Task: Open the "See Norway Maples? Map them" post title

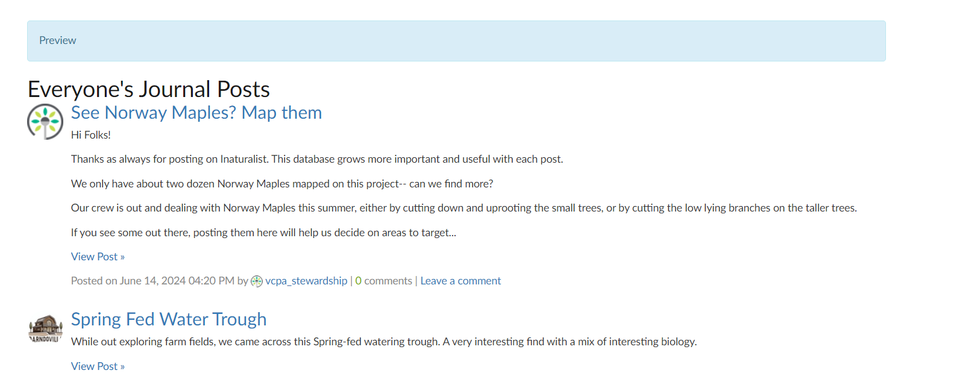Action: [196, 113]
